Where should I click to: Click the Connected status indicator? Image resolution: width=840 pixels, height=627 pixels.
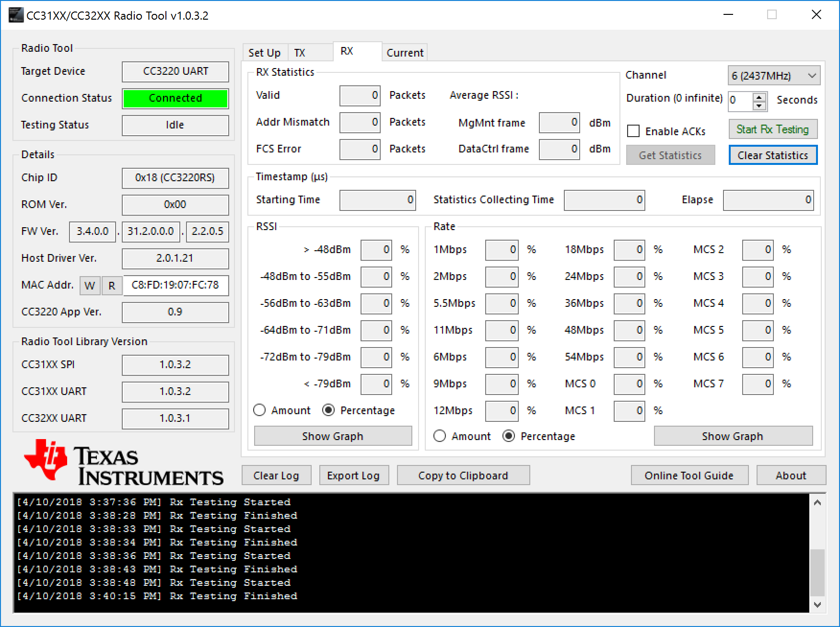[175, 98]
